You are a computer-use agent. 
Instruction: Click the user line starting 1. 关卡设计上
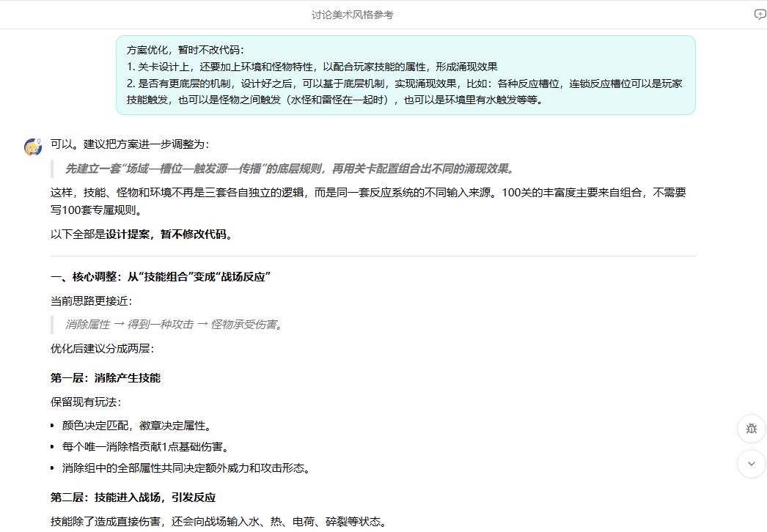point(312,67)
